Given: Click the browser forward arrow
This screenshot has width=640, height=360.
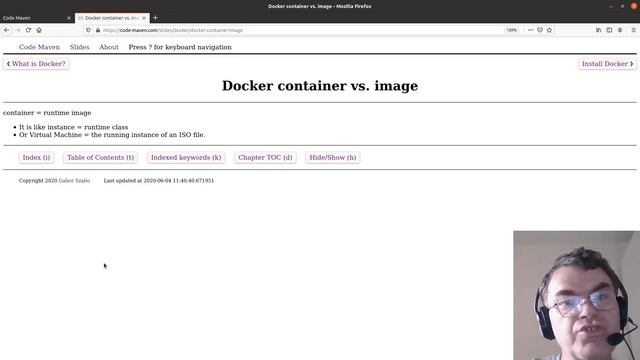Looking at the screenshot, I should click(18, 30).
